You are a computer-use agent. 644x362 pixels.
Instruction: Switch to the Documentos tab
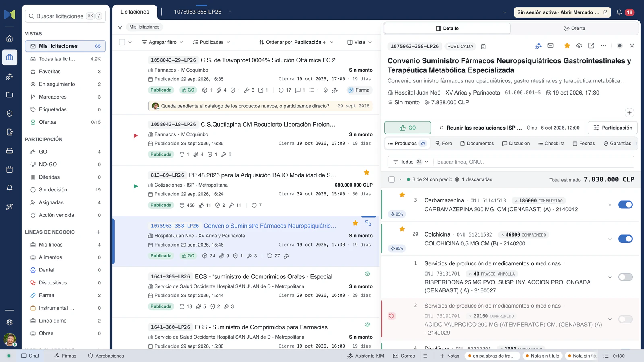[477, 143]
